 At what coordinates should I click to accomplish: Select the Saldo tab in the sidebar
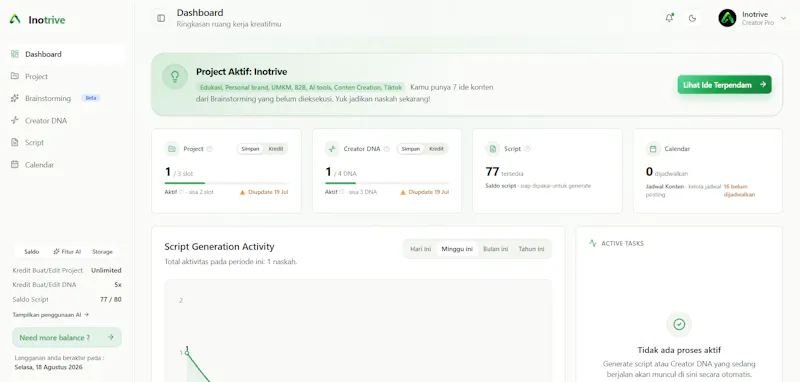32,252
